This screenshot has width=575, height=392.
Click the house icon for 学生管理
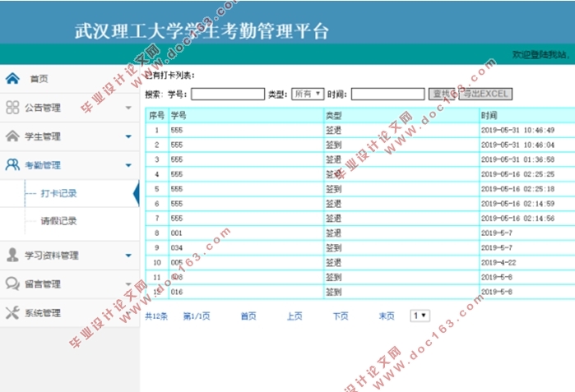pos(12,136)
